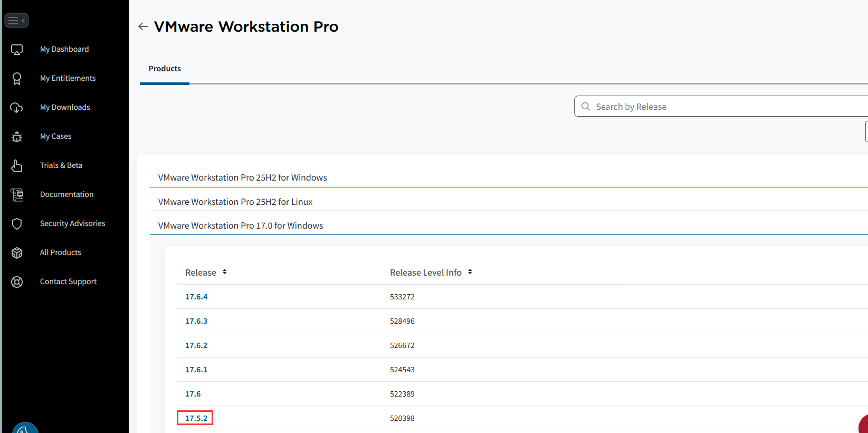
Task: Click the Security Advisories shield icon
Action: (17, 224)
